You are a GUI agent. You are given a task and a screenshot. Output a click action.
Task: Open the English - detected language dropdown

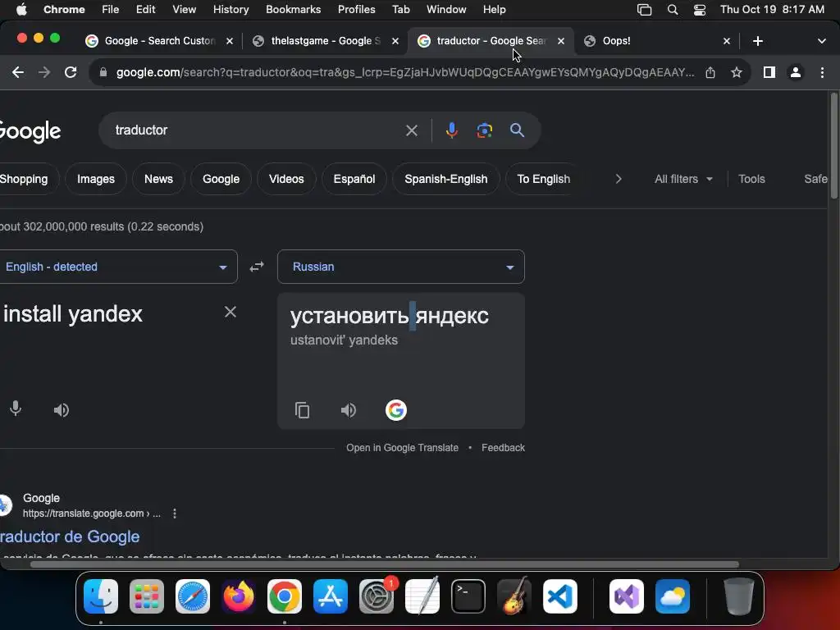[116, 267]
